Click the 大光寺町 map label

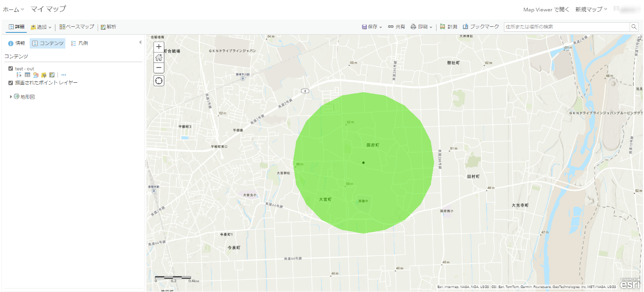point(520,205)
